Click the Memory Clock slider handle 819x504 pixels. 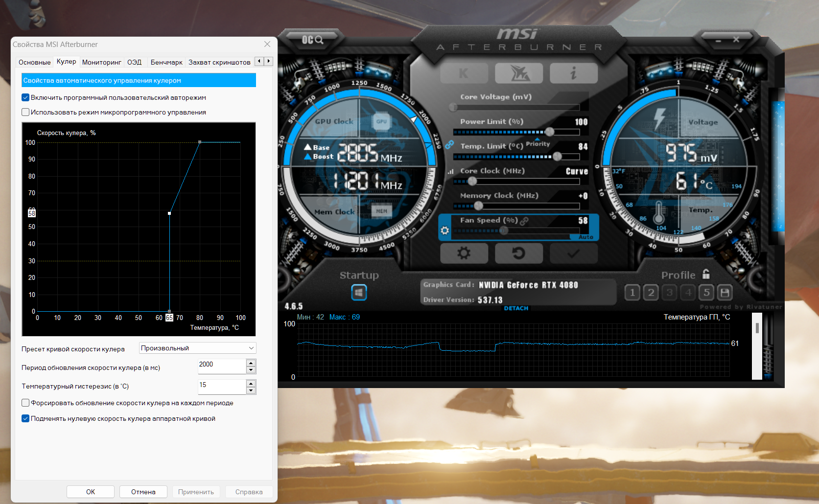pos(478,206)
